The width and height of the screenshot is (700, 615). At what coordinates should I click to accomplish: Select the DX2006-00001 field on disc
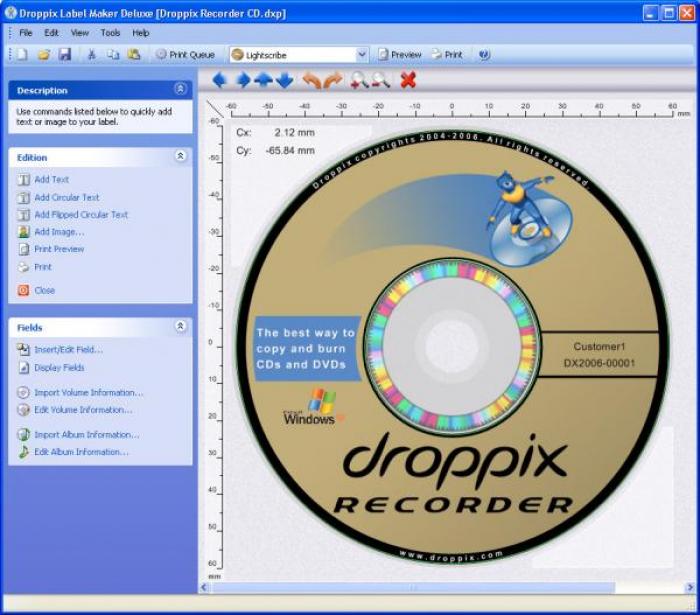(x=599, y=363)
